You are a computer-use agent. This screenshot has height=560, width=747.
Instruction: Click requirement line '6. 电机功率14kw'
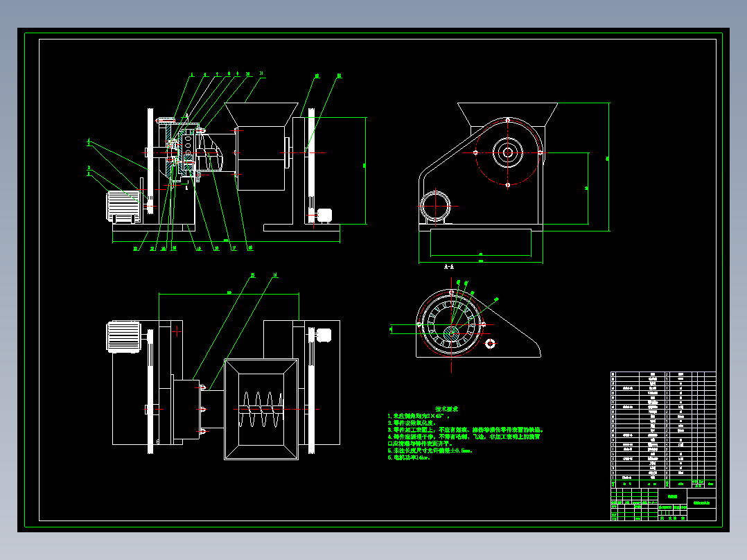409,457
